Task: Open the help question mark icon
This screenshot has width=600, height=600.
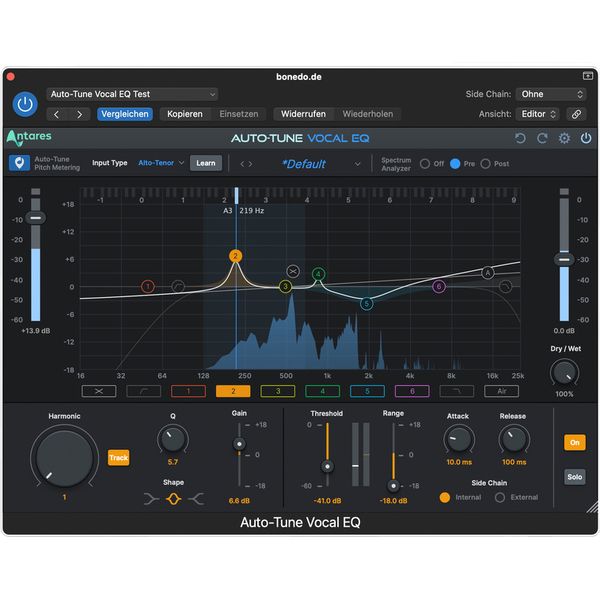Action: pyautogui.click(x=585, y=139)
